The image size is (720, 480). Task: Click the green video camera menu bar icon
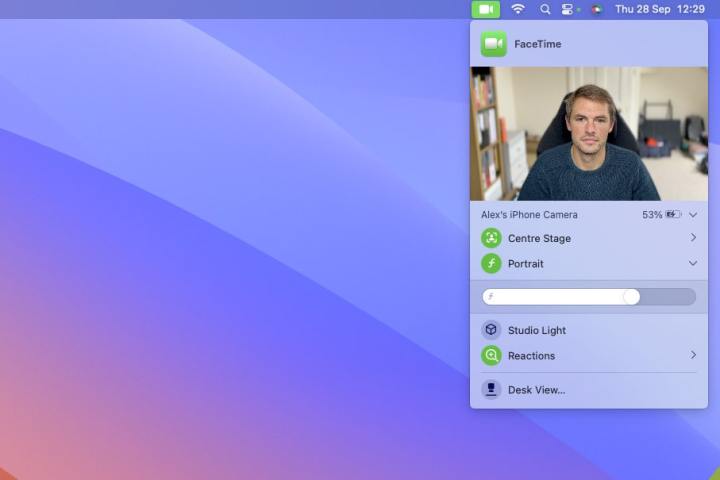point(485,9)
